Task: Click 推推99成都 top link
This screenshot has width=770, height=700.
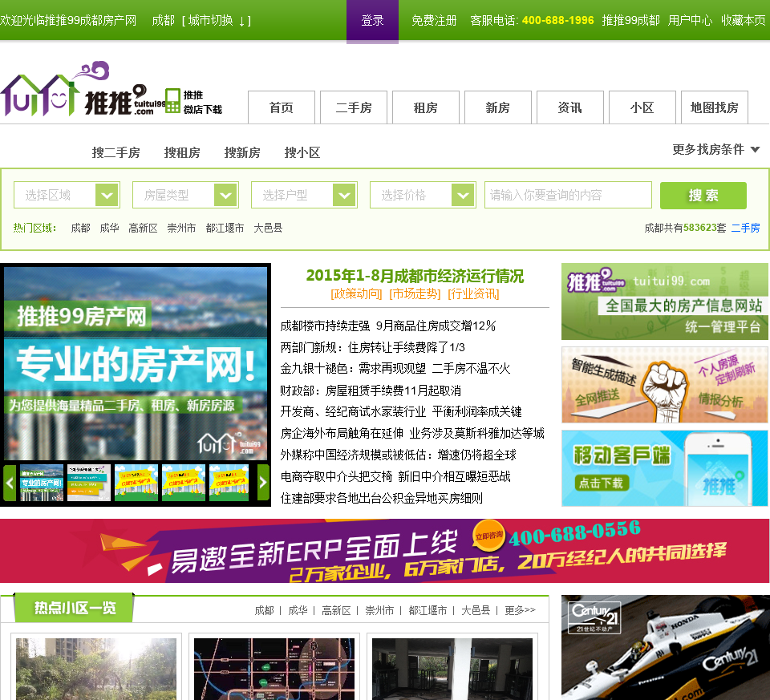Action: pos(630,21)
